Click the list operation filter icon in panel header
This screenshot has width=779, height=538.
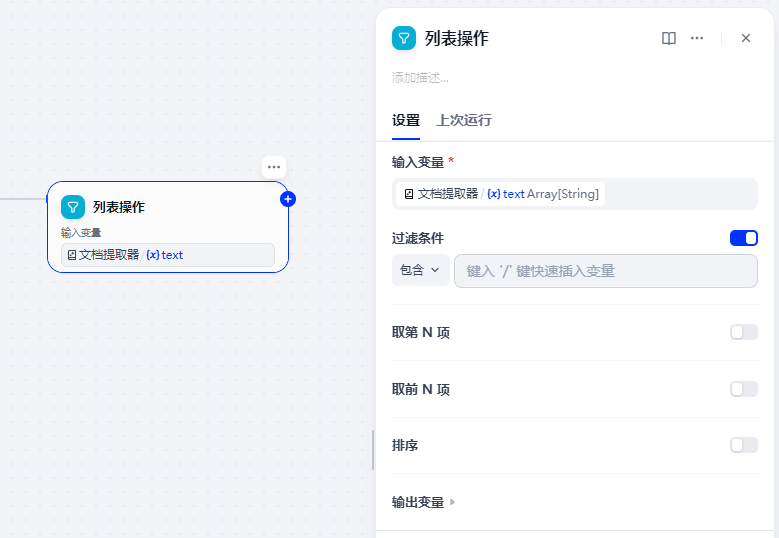pos(403,38)
